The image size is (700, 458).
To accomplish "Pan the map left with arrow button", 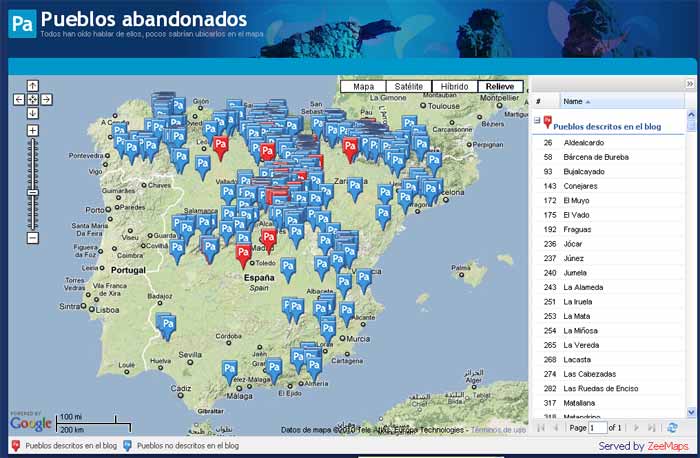I will (x=18, y=99).
